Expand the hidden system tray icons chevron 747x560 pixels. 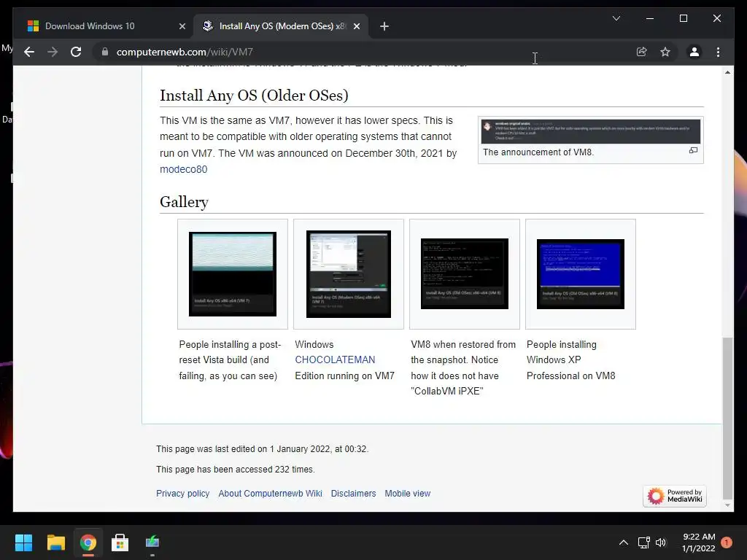pyautogui.click(x=623, y=542)
